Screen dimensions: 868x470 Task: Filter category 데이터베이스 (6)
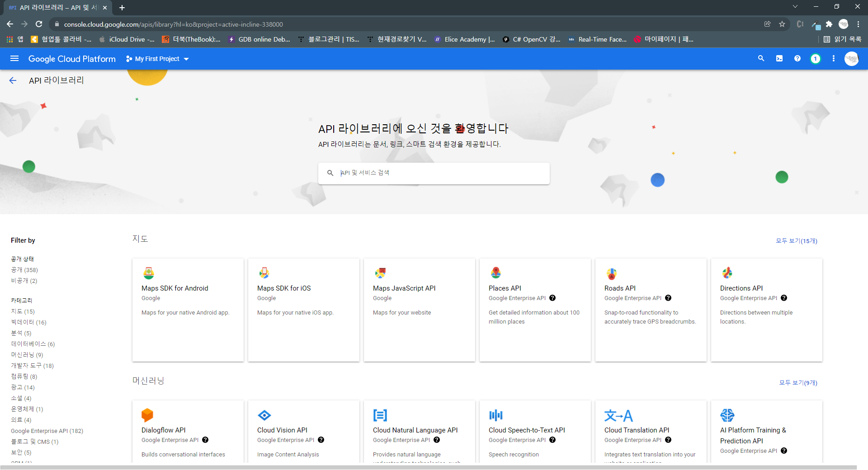coord(33,344)
